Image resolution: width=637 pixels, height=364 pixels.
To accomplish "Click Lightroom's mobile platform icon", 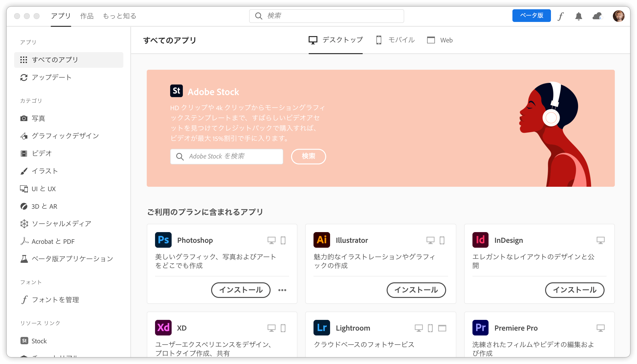I will click(430, 328).
